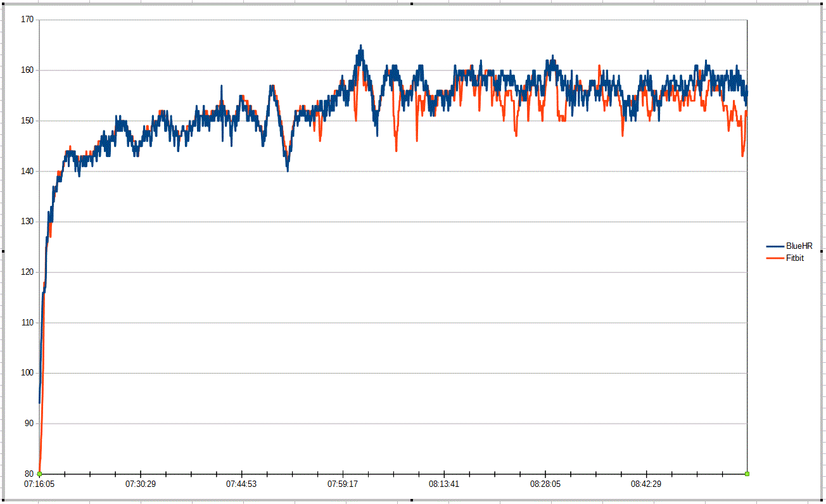Click the top-center chart resize handle
This screenshot has width=826, height=504.
pyautogui.click(x=412, y=3)
